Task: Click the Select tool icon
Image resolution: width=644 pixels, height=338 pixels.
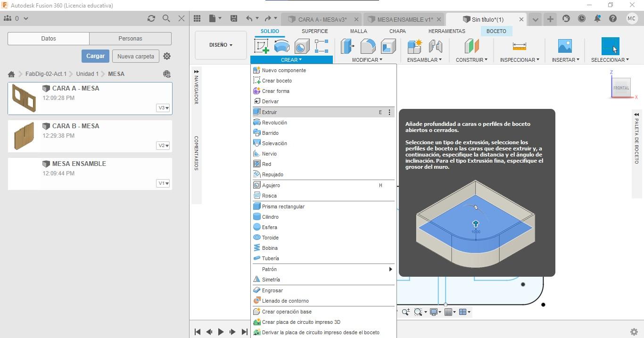Action: (610, 46)
